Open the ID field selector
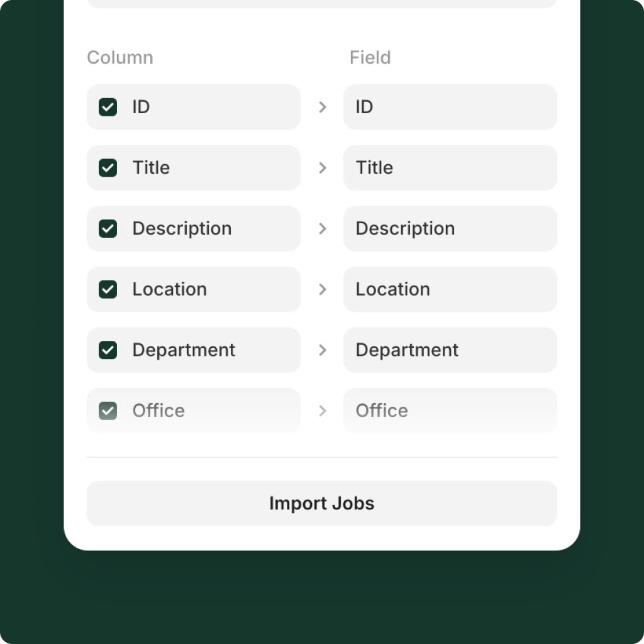The height and width of the screenshot is (644, 644). click(x=450, y=107)
